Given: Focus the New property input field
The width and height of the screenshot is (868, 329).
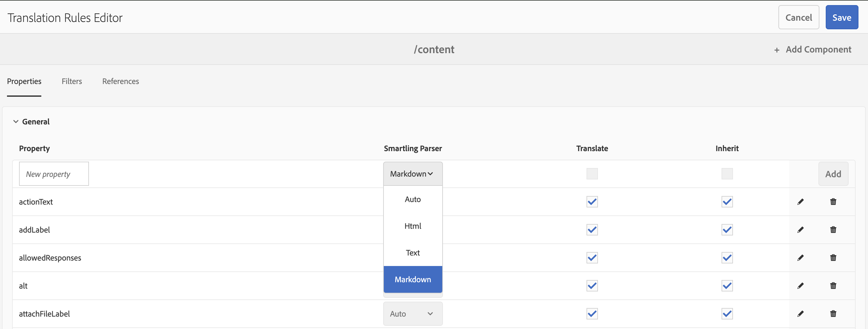Looking at the screenshot, I should click(54, 174).
